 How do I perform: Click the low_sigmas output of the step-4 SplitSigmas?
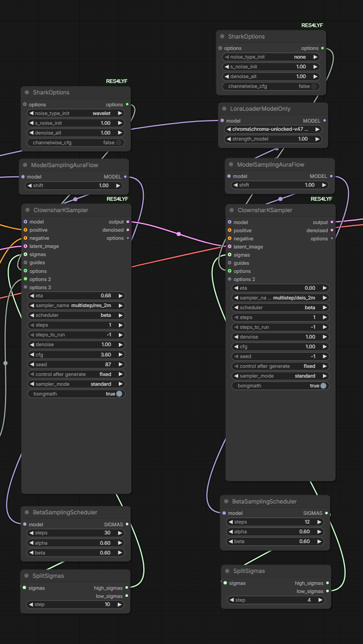point(327,591)
